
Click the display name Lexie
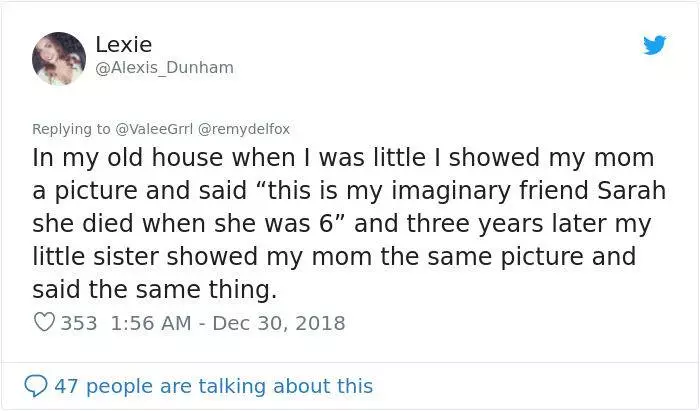pyautogui.click(x=124, y=44)
